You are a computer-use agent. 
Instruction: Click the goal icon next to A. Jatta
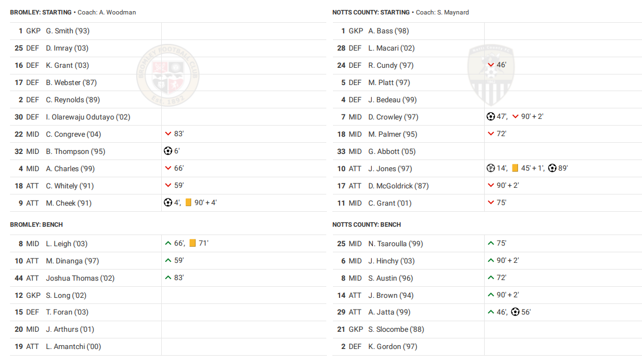[515, 312]
